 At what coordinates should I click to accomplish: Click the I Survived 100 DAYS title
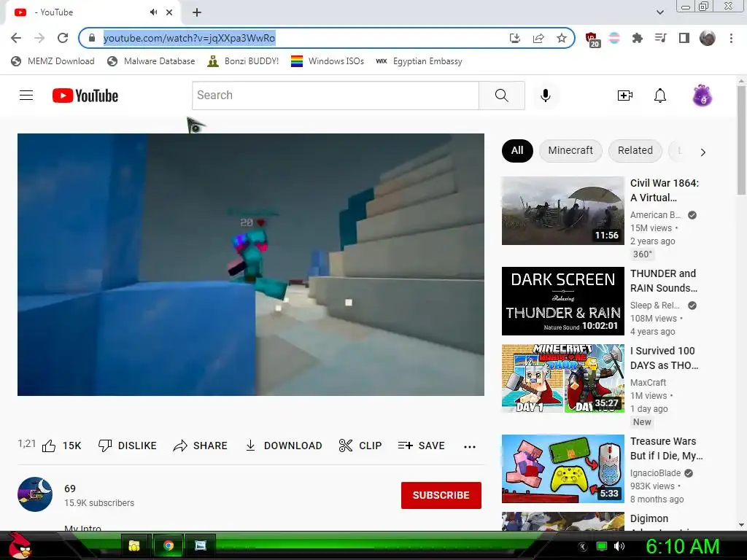[x=664, y=357]
